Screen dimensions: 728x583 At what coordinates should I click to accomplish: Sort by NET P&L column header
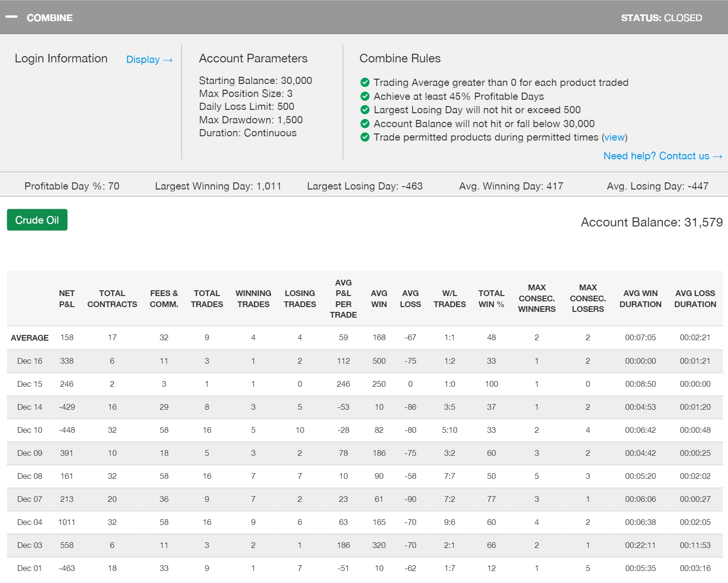tap(67, 298)
